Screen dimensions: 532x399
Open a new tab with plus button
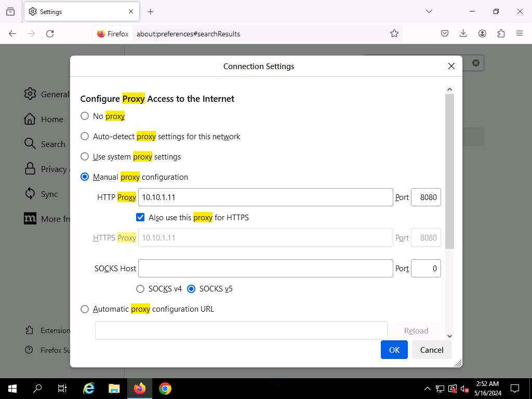point(151,11)
